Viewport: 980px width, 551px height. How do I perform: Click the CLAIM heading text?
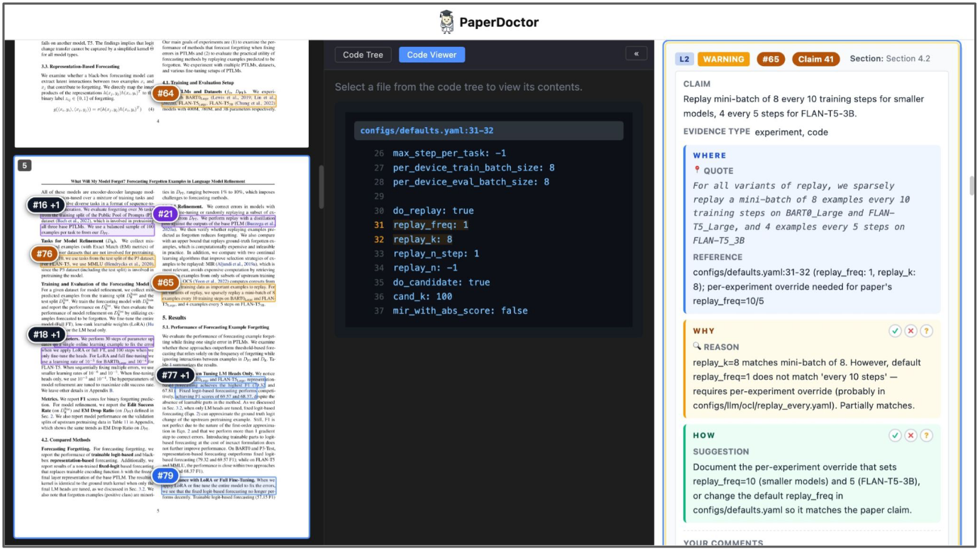click(x=697, y=84)
